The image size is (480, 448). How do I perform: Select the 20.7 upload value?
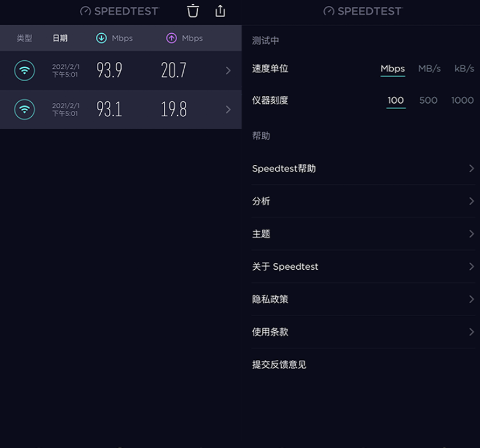173,70
